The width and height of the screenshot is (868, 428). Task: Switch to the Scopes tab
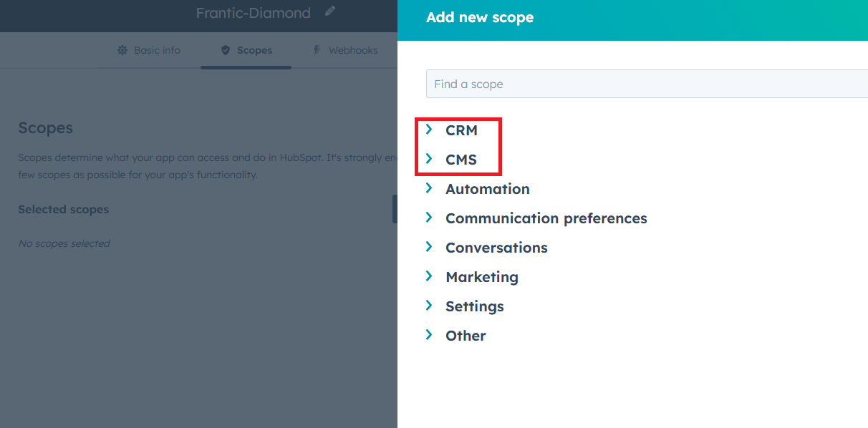(x=246, y=50)
